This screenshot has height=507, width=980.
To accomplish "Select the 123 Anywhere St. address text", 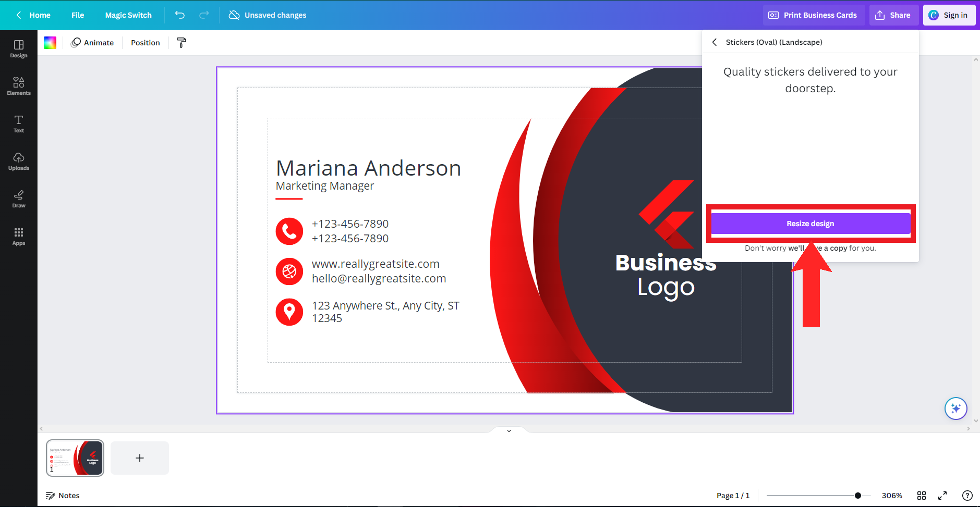I will 385,312.
